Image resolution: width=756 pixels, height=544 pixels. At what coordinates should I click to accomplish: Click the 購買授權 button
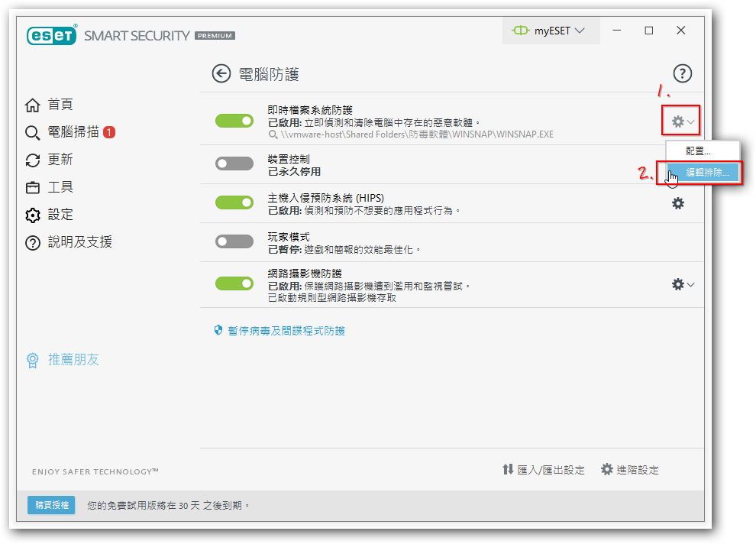tap(51, 505)
